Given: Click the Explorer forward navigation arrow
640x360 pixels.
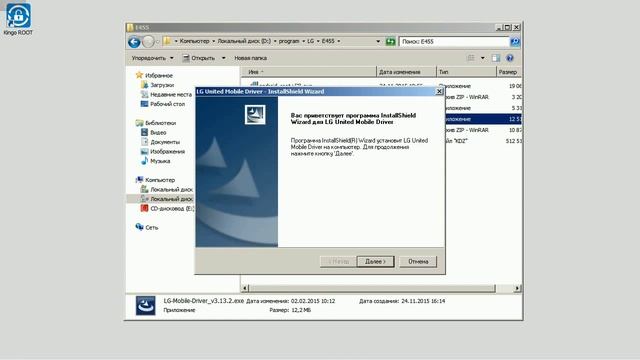Looking at the screenshot, I should click(149, 42).
